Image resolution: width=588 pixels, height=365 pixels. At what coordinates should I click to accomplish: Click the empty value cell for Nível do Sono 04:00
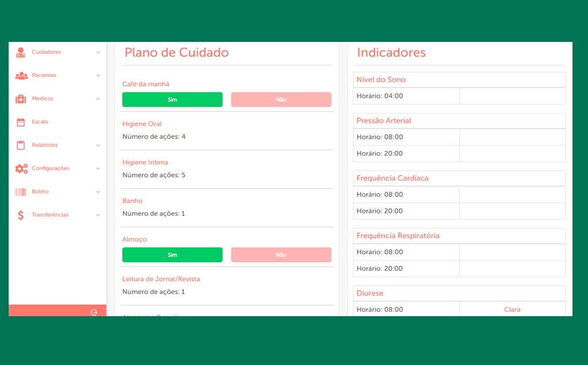tap(512, 96)
